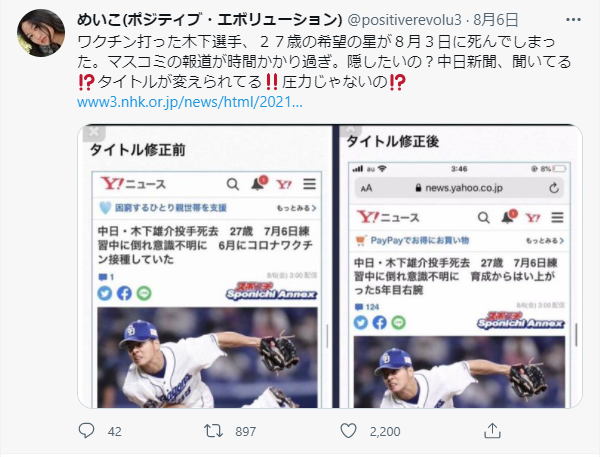Click the search magnifier in left Yahoo screenshot

point(233,184)
